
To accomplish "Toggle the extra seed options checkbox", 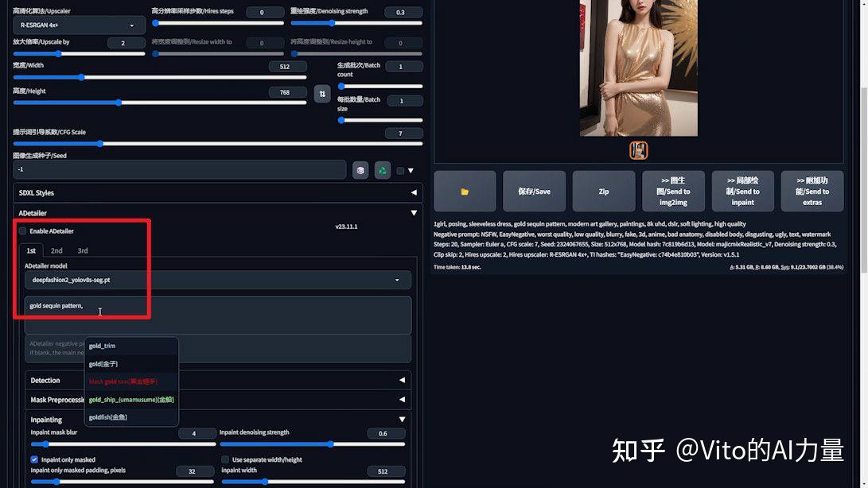I will click(x=400, y=171).
